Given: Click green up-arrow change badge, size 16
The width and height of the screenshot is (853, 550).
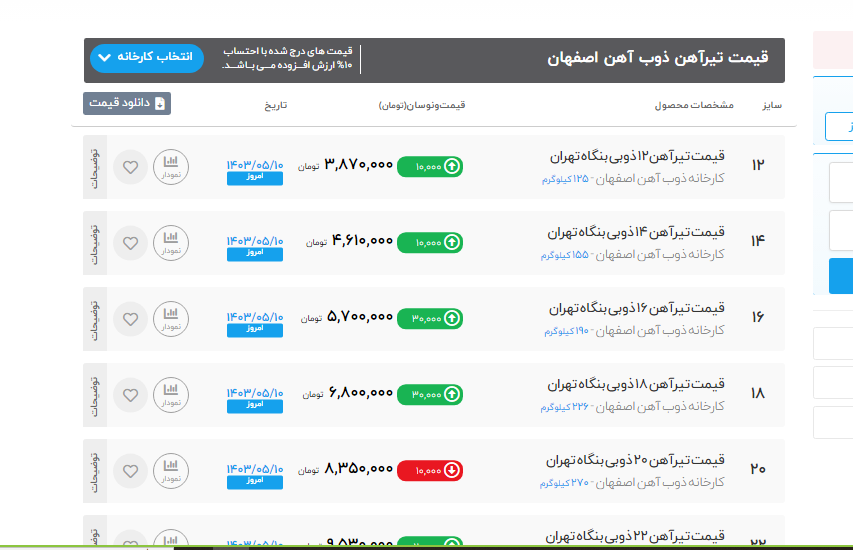Looking at the screenshot, I should [430, 318].
